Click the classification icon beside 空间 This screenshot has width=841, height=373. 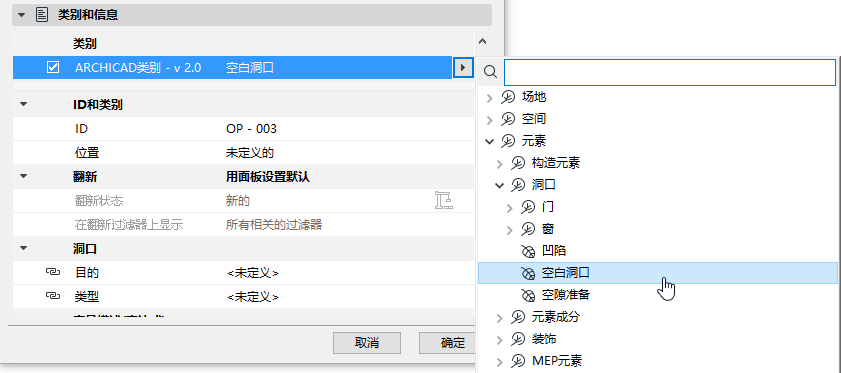click(508, 119)
